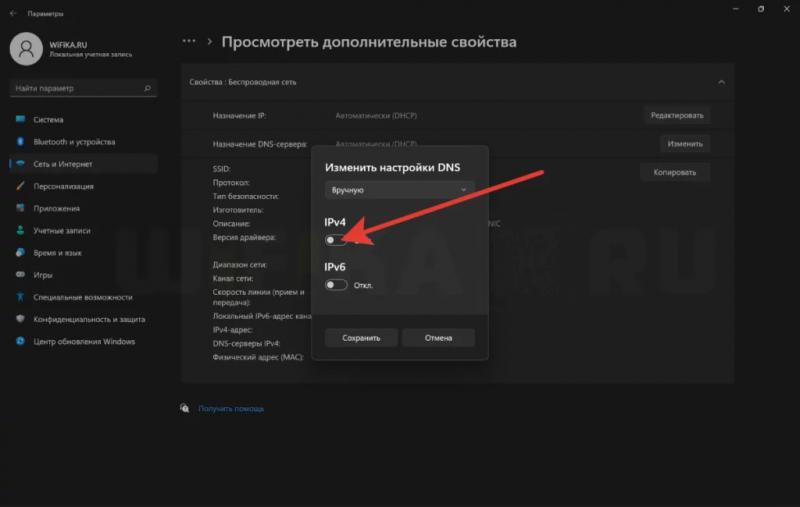Click the DNS-серверы IPv4: label
Screen dimensions: 800x507
tap(246, 344)
